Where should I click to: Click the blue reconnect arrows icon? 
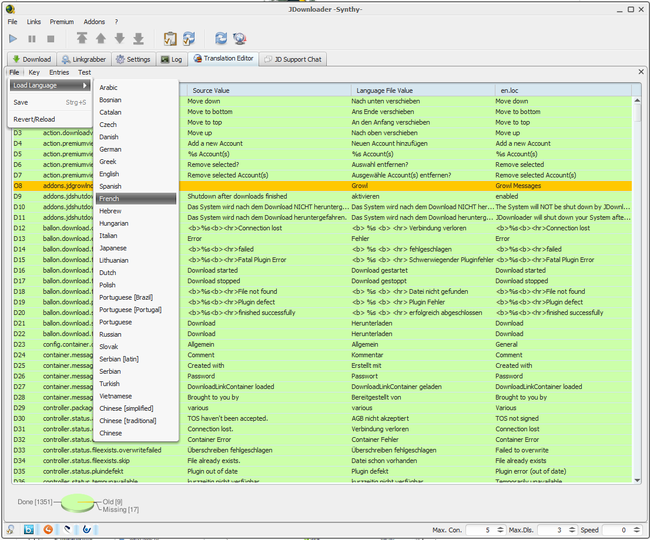pyautogui.click(x=221, y=39)
